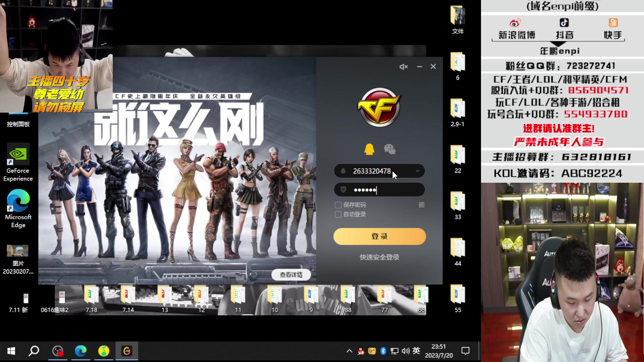644x362 pixels.
Task: Select the 7.11 新 desktop file
Action: (x=18, y=302)
